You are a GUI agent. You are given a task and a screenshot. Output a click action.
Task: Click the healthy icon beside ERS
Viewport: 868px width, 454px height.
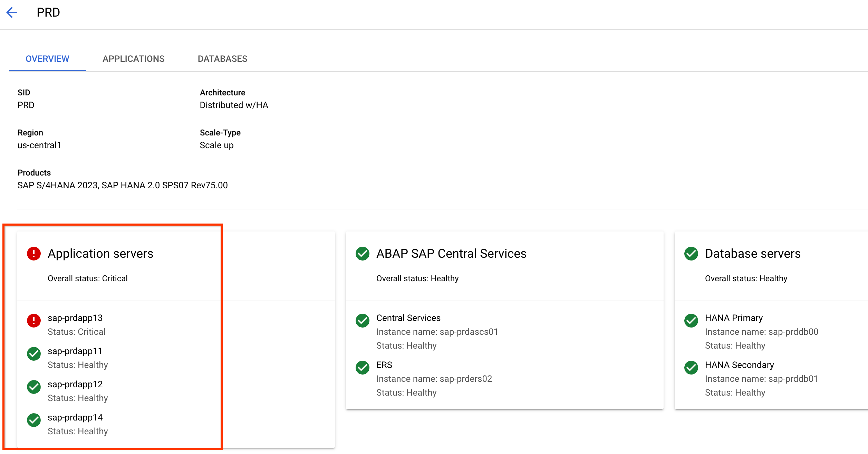362,368
